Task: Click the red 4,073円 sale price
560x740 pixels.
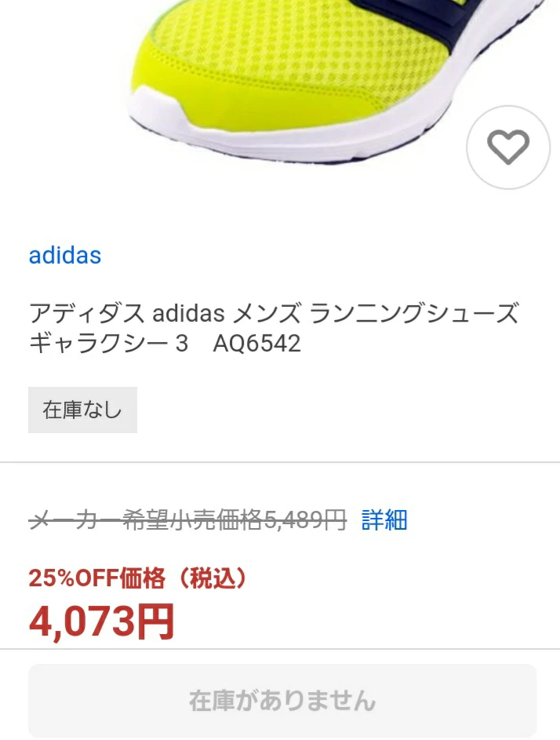Action: pyautogui.click(x=102, y=622)
